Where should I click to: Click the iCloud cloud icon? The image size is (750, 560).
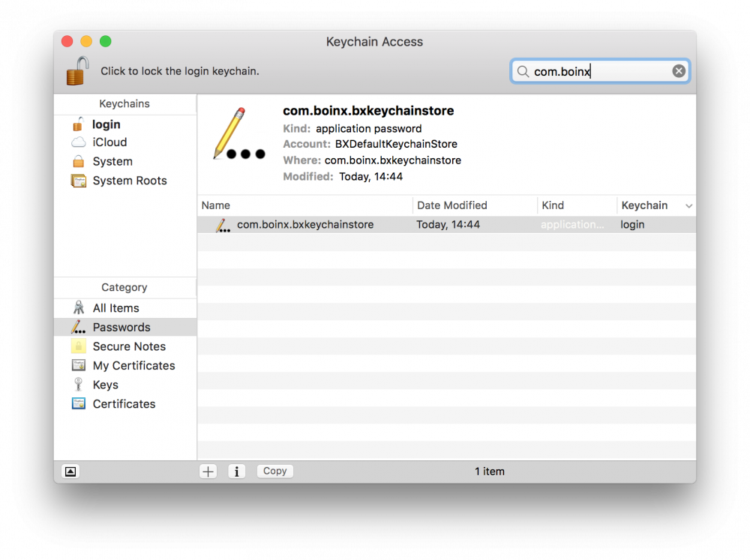(79, 142)
